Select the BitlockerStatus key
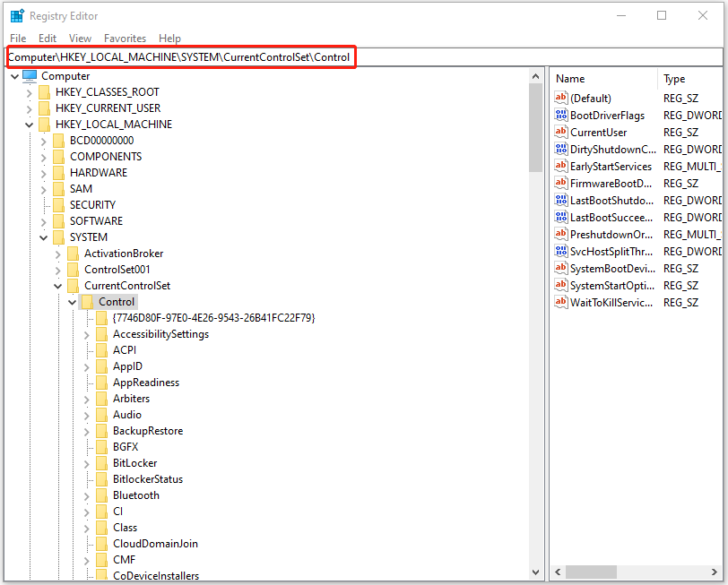 pyautogui.click(x=148, y=479)
